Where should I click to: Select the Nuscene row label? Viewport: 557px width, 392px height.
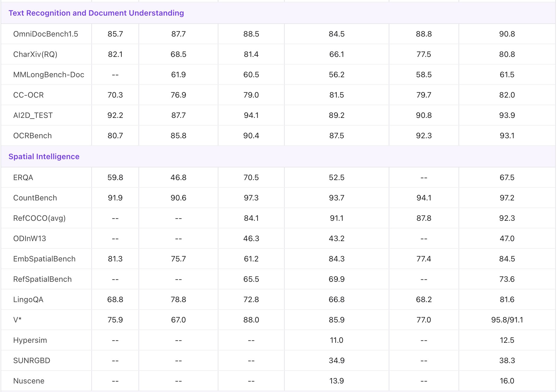click(29, 381)
